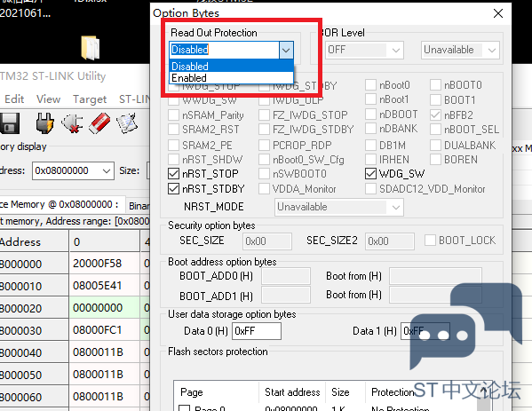Click the Protection column header
532x411 pixels.
393,392
